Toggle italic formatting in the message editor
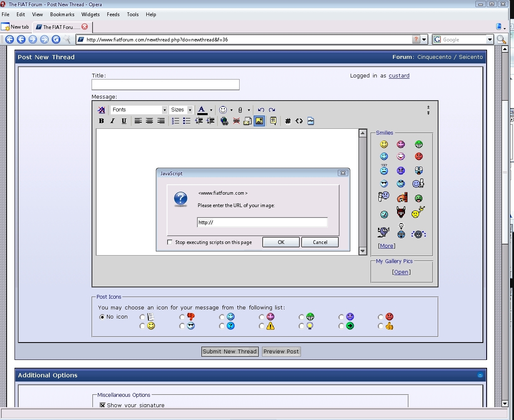Viewport: 514px width, 420px height. pyautogui.click(x=112, y=121)
